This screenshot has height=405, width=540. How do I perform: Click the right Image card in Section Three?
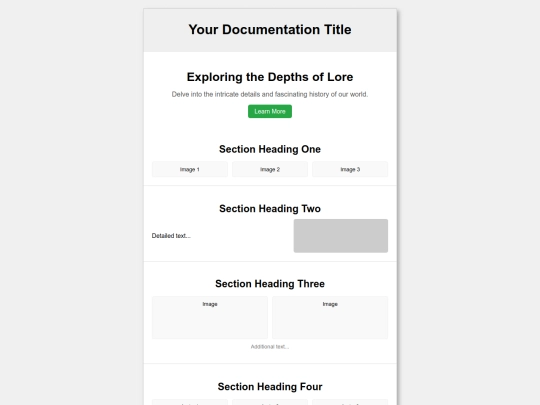coord(330,318)
